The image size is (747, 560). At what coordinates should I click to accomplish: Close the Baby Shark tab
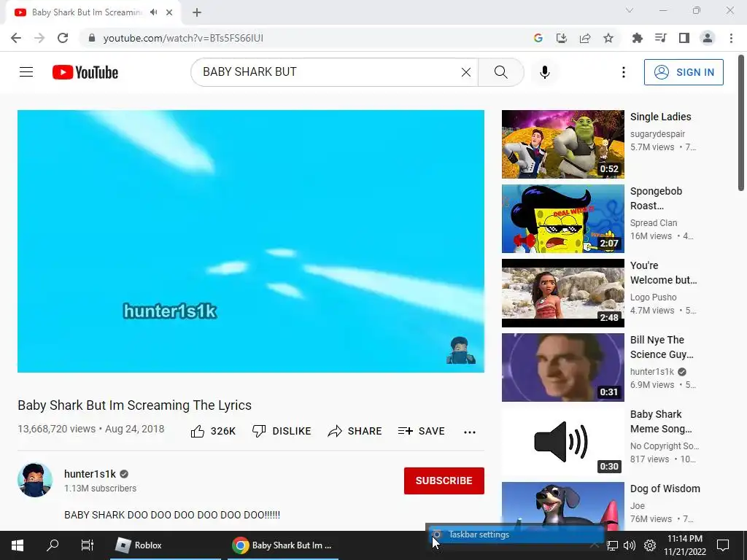pyautogui.click(x=169, y=12)
